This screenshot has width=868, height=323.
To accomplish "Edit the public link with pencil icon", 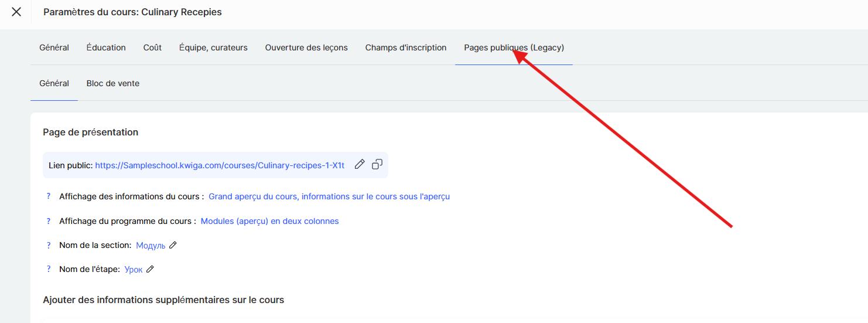I will pyautogui.click(x=360, y=165).
